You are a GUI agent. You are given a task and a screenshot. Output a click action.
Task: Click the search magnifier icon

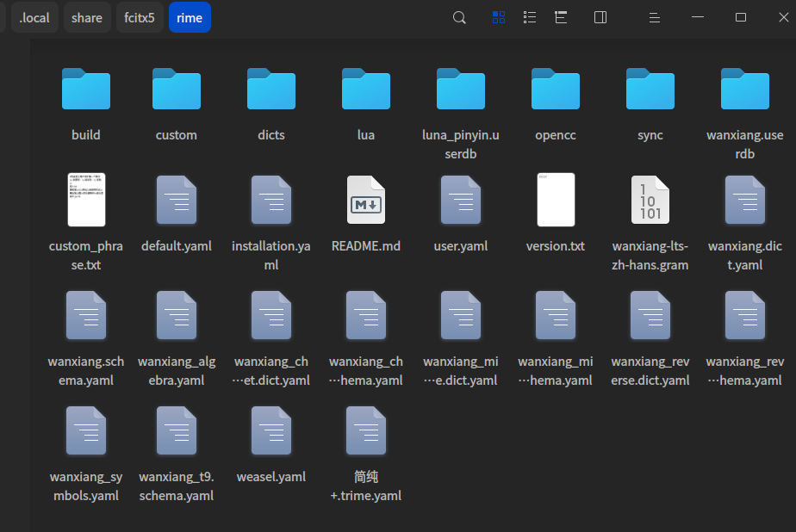[x=460, y=17]
